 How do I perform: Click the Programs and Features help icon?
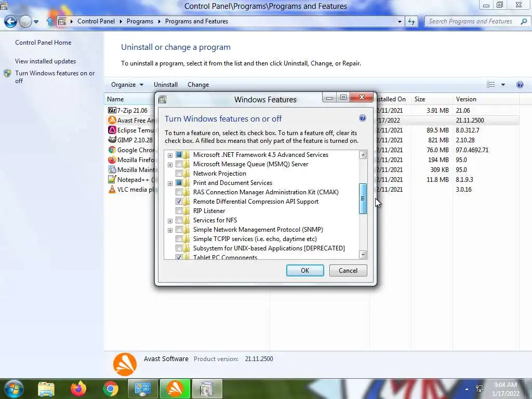click(x=520, y=85)
